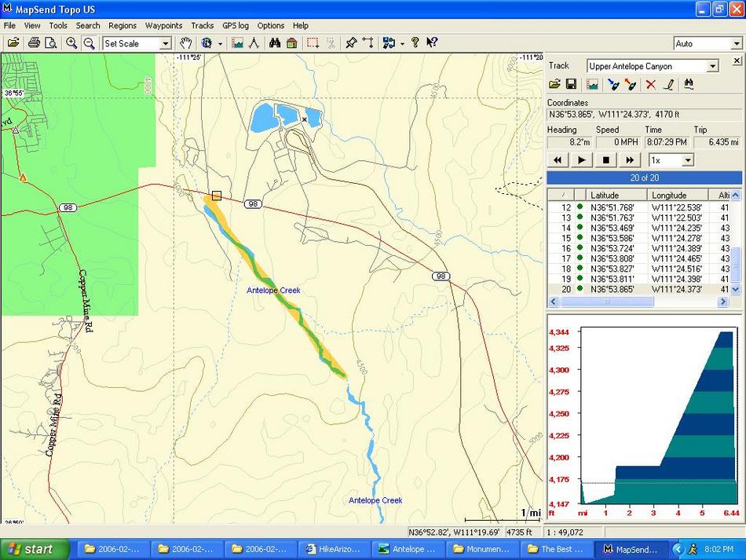Select the route drawing tool
Viewport: 746px width, 560px height.
click(x=368, y=43)
